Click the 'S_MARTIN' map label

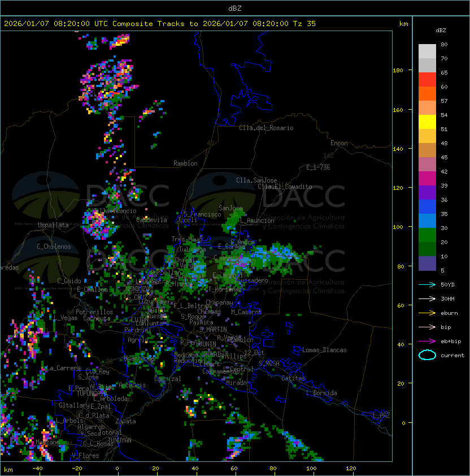214,329
